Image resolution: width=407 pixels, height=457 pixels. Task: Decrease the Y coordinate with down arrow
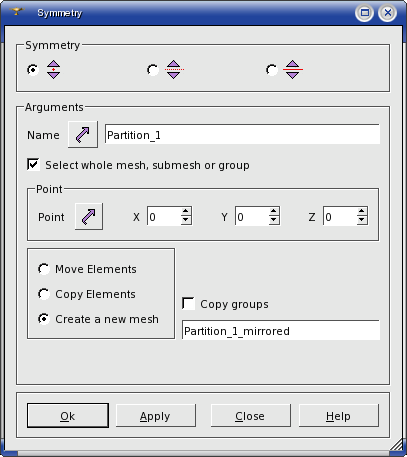(x=274, y=220)
